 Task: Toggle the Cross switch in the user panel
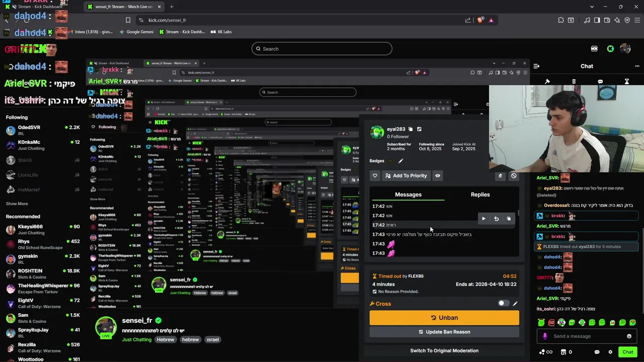point(503,304)
